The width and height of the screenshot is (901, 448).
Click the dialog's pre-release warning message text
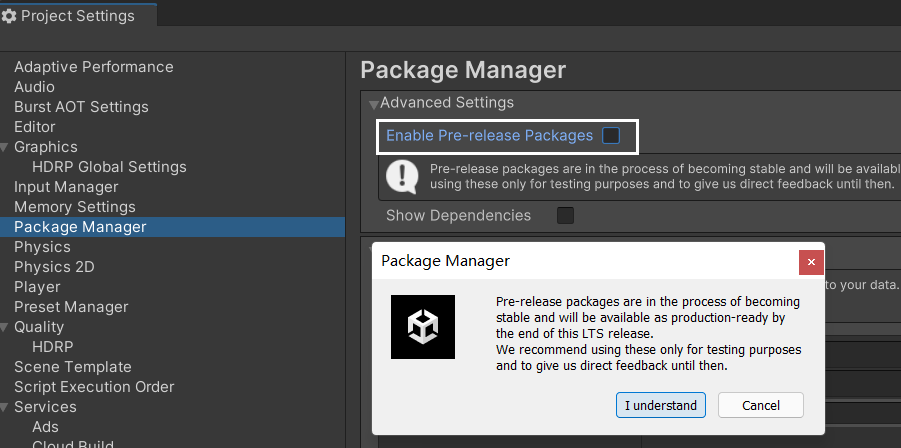coord(648,334)
